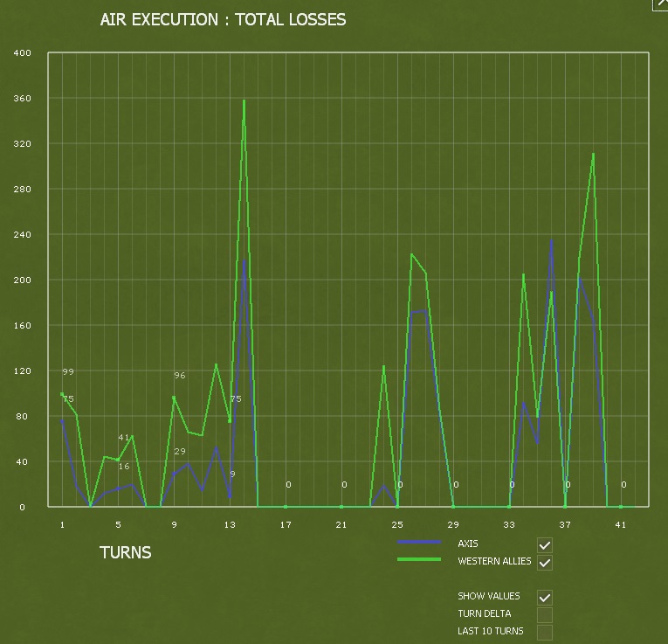Click the blue data point at turn 1

[62, 421]
